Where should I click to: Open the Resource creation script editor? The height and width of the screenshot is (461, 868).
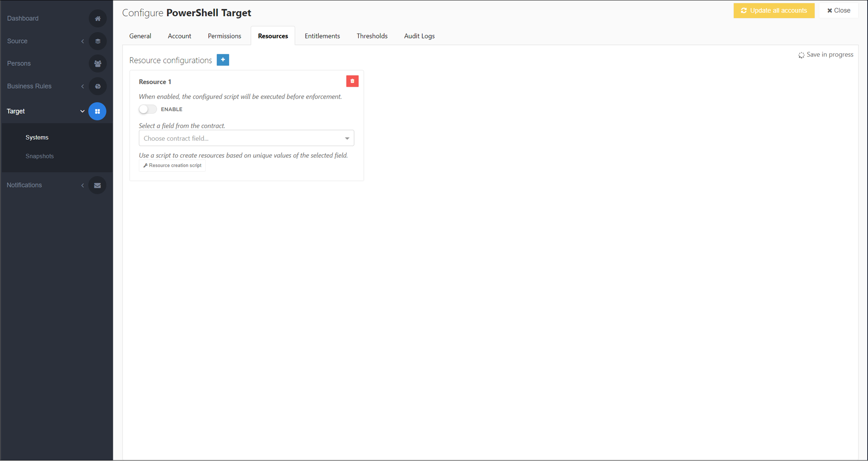click(x=172, y=166)
